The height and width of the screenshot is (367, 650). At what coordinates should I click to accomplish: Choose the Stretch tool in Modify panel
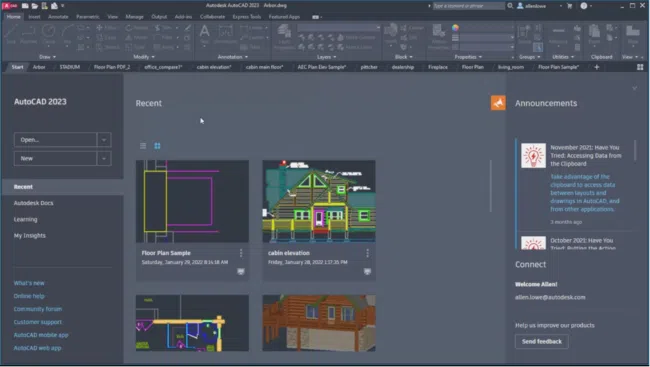point(107,47)
